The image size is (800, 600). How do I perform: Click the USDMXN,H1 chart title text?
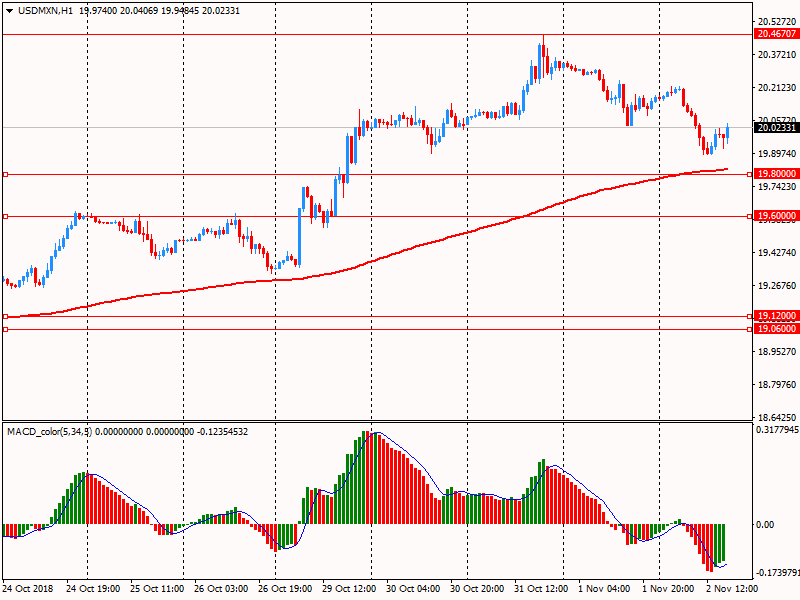tap(45, 11)
